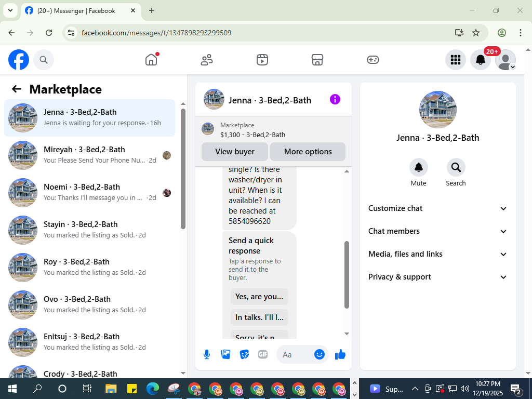Send a thumbs-up like
Viewport: 532px width, 399px height.
[x=340, y=354]
